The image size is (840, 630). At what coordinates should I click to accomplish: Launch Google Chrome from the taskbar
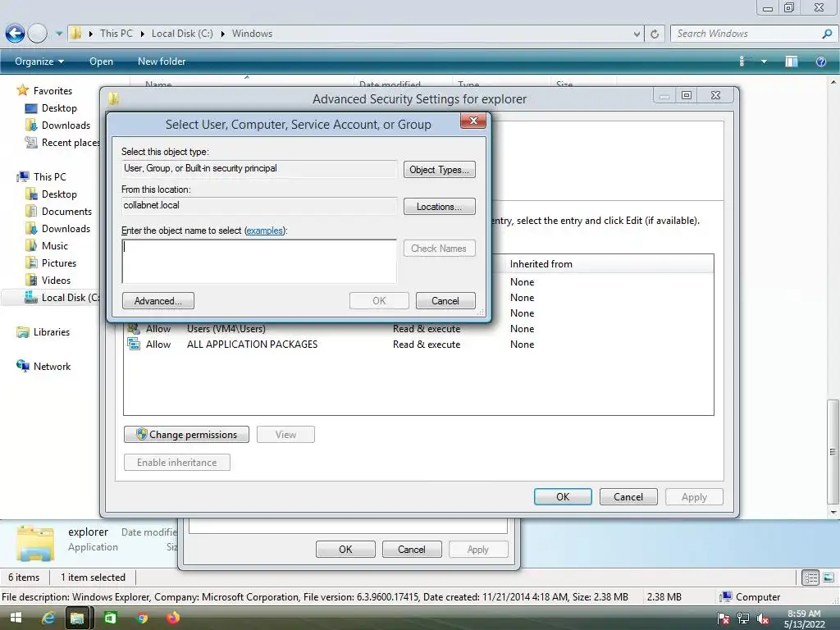(x=142, y=619)
